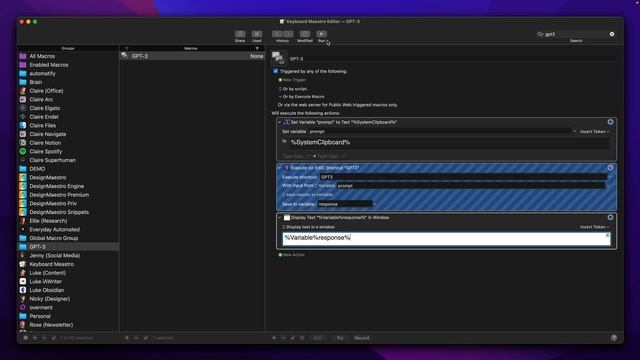
Task: Click the overment group icon
Action: [23, 307]
